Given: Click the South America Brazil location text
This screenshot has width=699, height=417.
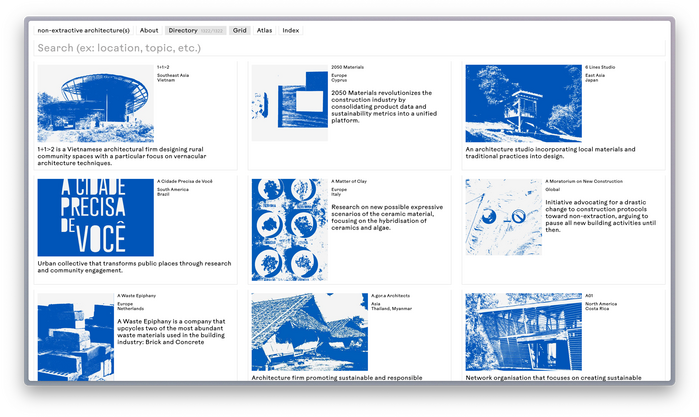Looking at the screenshot, I should 173,192.
